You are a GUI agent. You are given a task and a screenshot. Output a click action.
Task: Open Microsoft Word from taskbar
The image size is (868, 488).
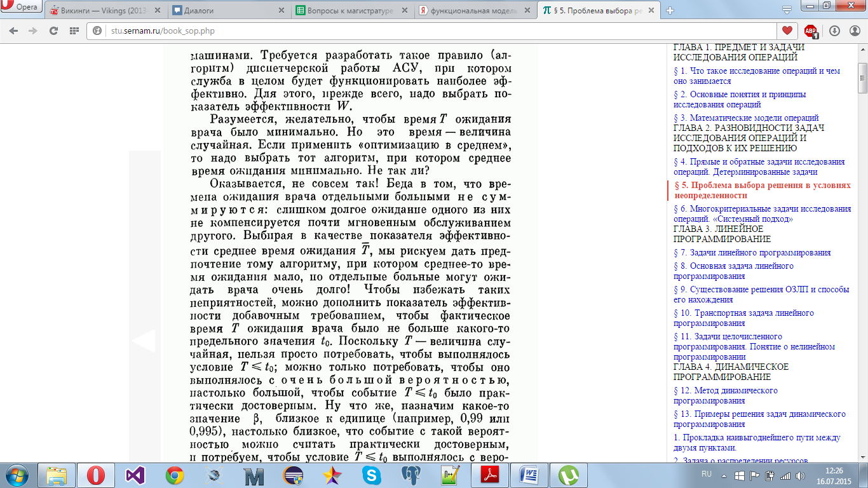529,475
